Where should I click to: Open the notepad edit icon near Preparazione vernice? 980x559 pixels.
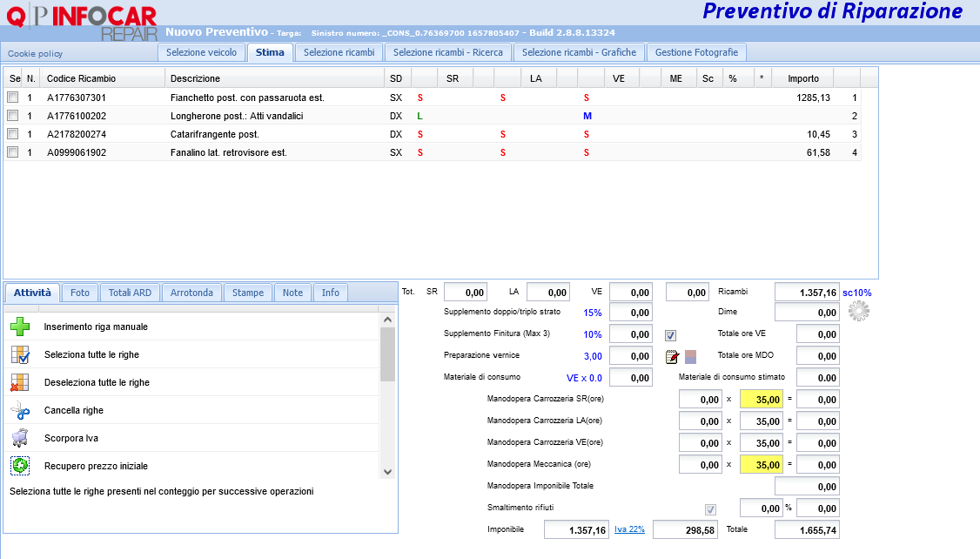coord(672,356)
